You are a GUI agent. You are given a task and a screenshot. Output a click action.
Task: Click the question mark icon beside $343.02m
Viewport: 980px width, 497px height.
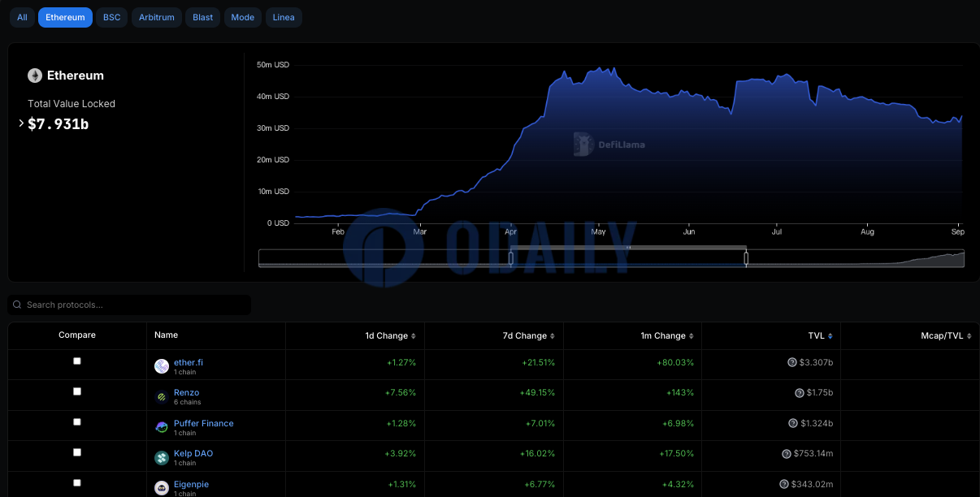click(785, 484)
